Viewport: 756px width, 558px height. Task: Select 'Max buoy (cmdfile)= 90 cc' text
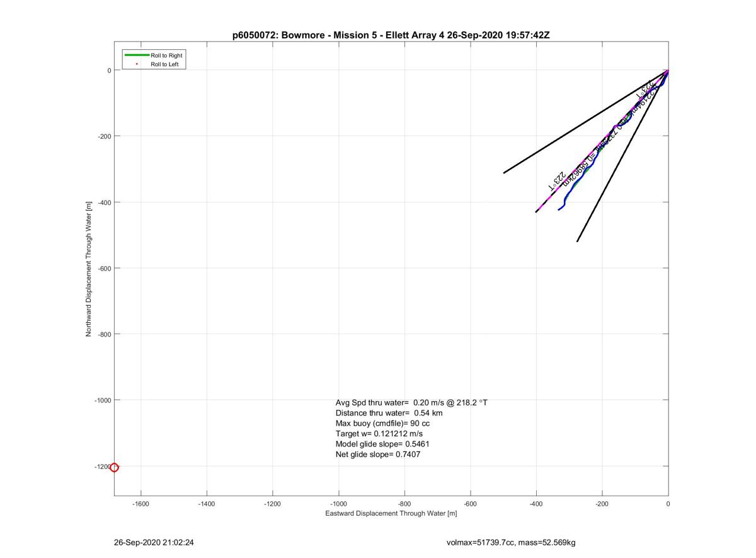tap(382, 423)
